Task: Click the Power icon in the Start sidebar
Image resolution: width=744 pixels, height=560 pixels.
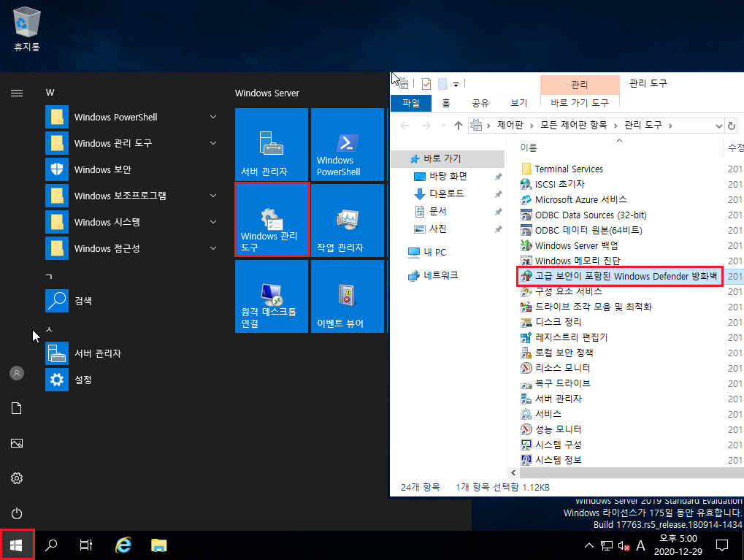Action: click(x=17, y=513)
